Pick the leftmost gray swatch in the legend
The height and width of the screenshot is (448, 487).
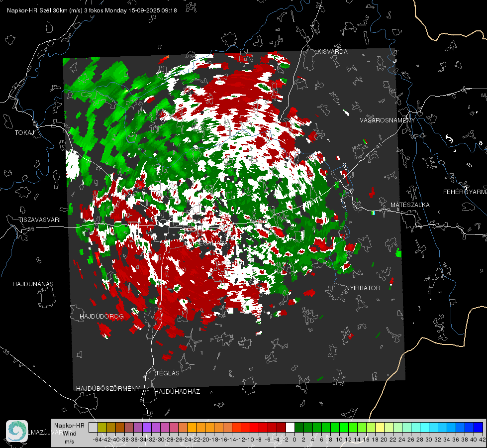[x=93, y=427]
